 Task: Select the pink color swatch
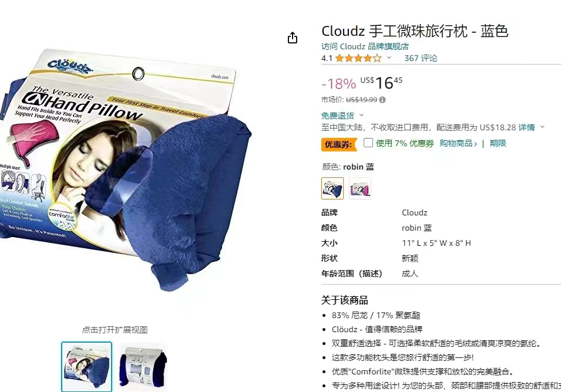360,188
